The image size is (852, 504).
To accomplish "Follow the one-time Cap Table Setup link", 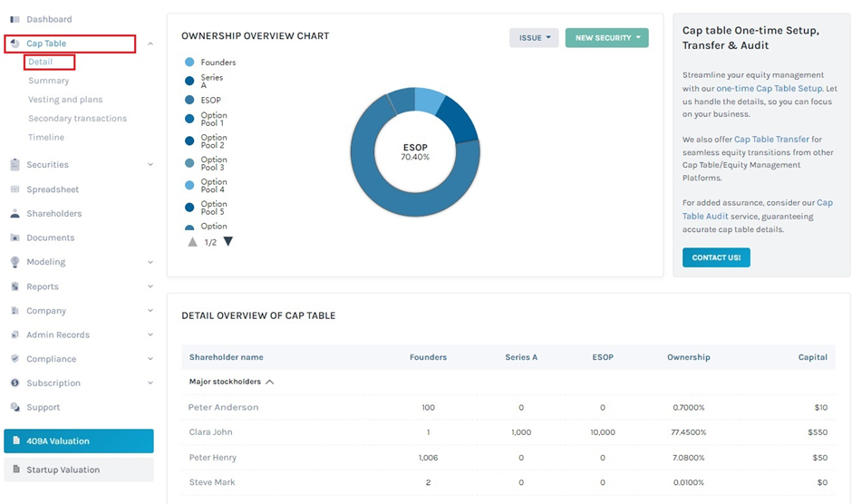I will click(x=769, y=88).
